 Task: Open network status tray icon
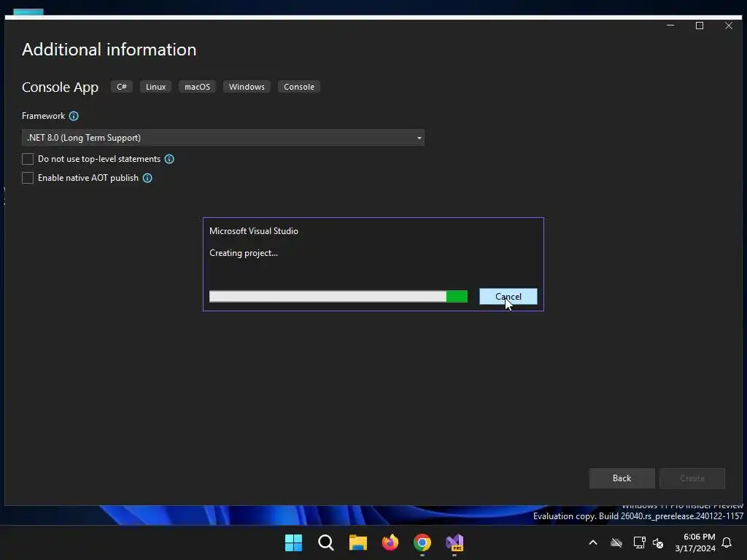[x=639, y=542]
